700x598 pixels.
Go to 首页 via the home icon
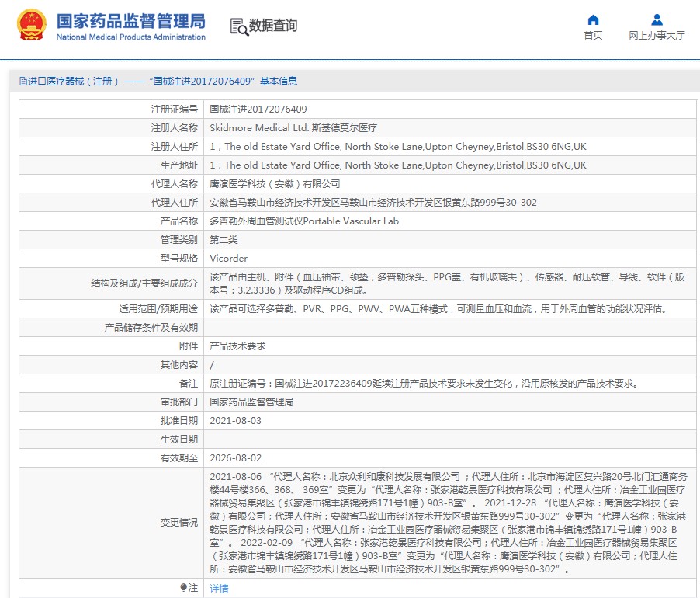[x=593, y=19]
